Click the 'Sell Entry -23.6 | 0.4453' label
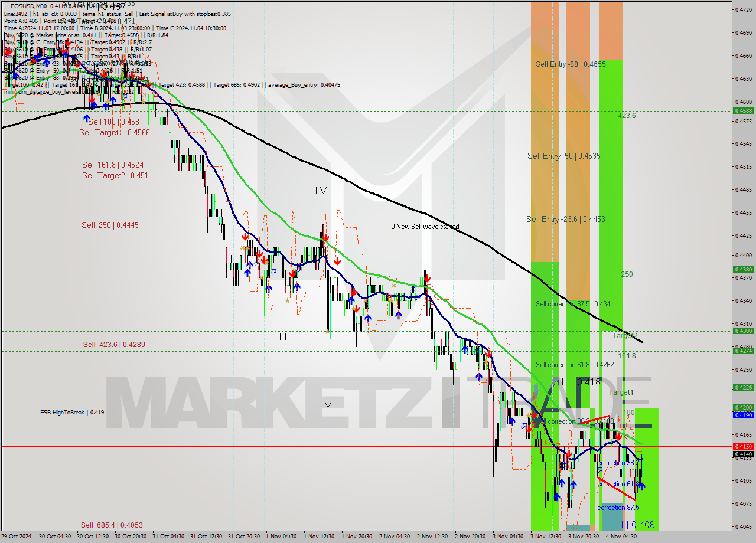 pyautogui.click(x=566, y=219)
